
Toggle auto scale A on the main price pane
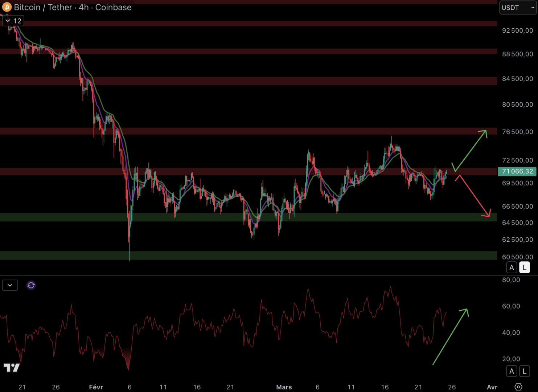coord(512,268)
